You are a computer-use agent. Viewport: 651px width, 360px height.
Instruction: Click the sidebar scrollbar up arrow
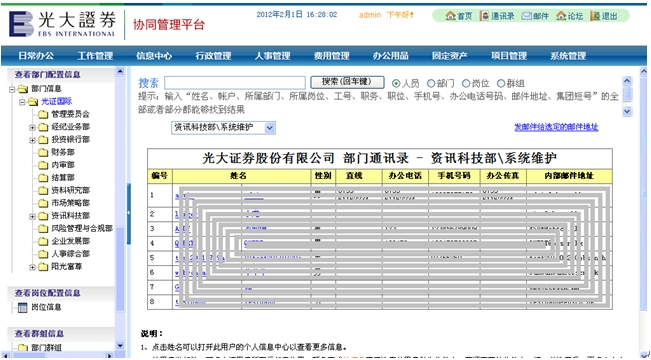click(x=120, y=71)
